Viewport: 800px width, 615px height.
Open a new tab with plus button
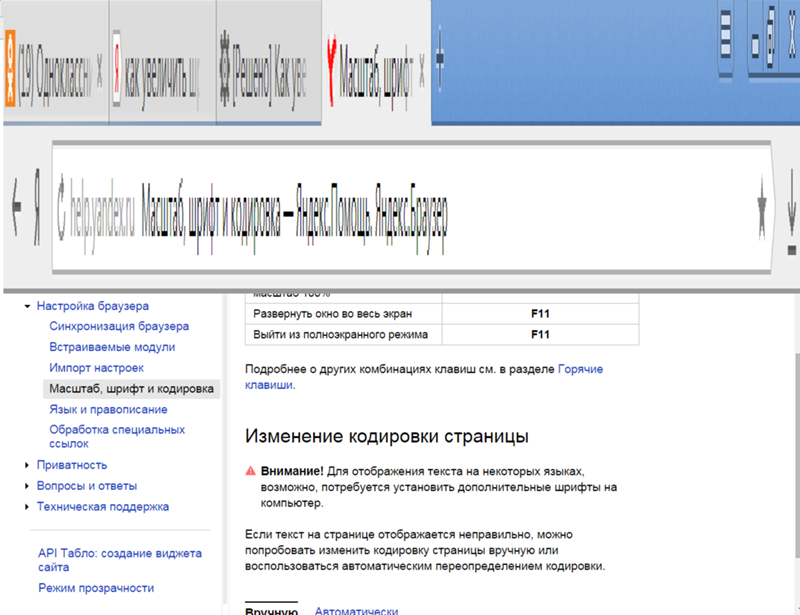click(440, 58)
